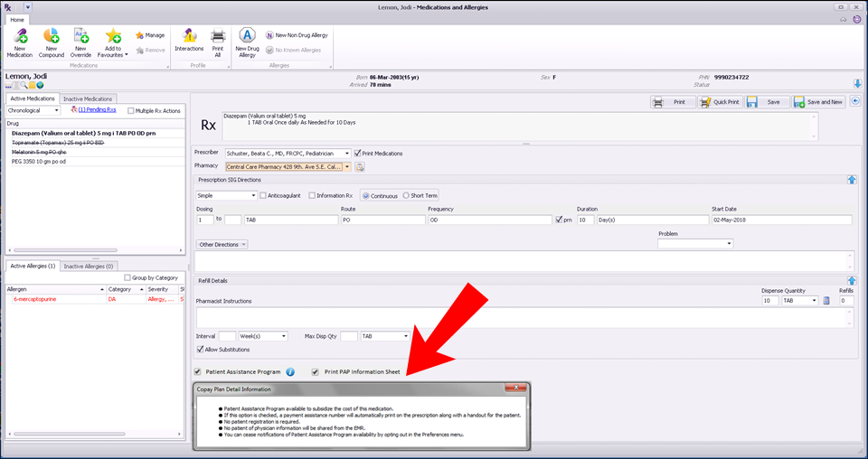This screenshot has height=459, width=868.
Task: Toggle the Print Medications checkbox
Action: (358, 154)
